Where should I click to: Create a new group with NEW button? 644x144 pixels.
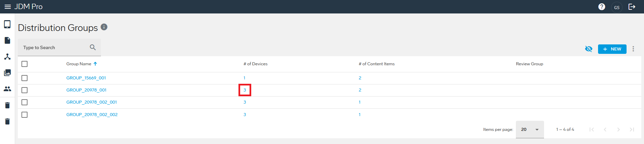(x=612, y=49)
